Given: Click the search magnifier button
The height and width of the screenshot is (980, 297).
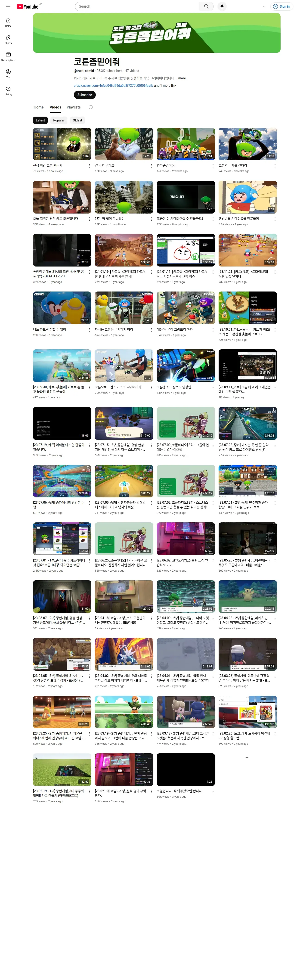Looking at the screenshot, I should pyautogui.click(x=206, y=6).
